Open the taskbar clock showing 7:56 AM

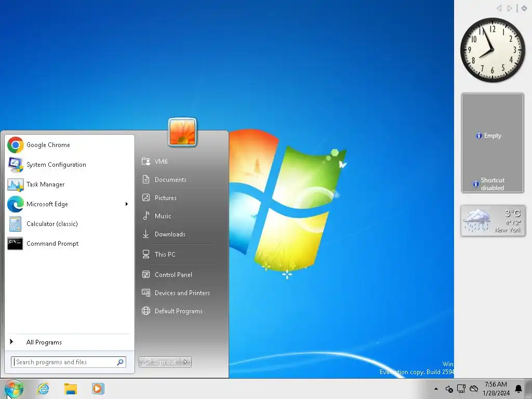point(496,389)
